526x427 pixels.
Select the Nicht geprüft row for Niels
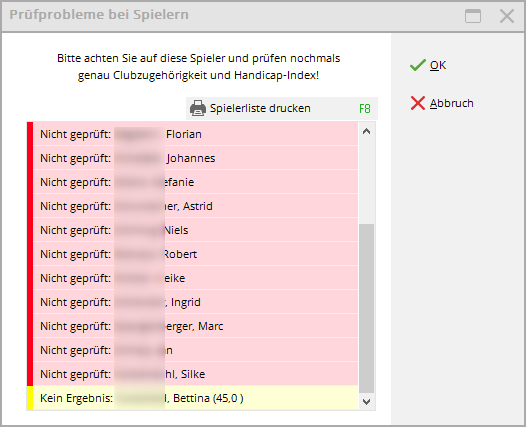(196, 230)
